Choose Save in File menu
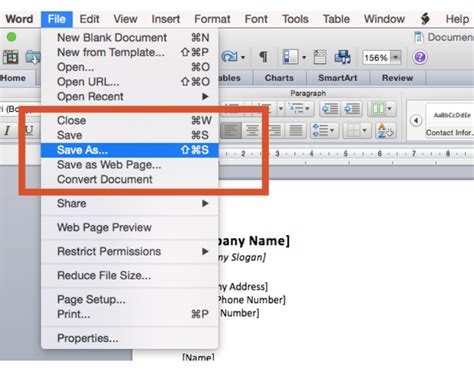 [x=130, y=135]
